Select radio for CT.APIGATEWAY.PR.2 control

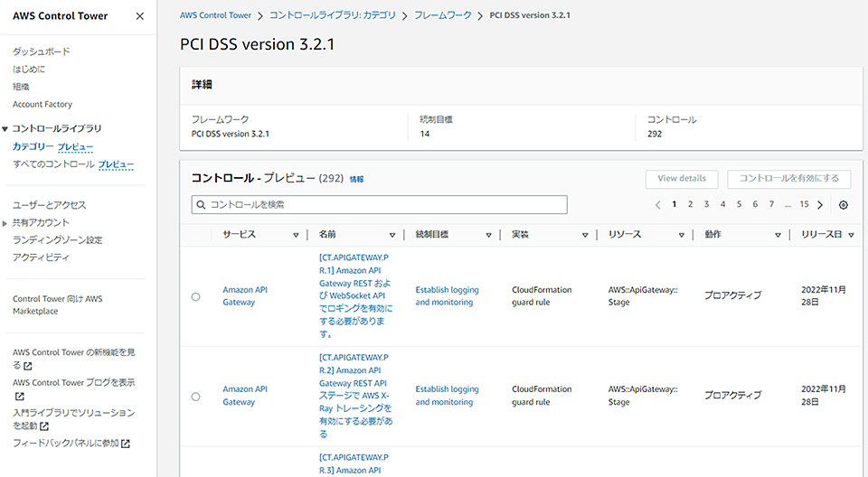pos(195,397)
